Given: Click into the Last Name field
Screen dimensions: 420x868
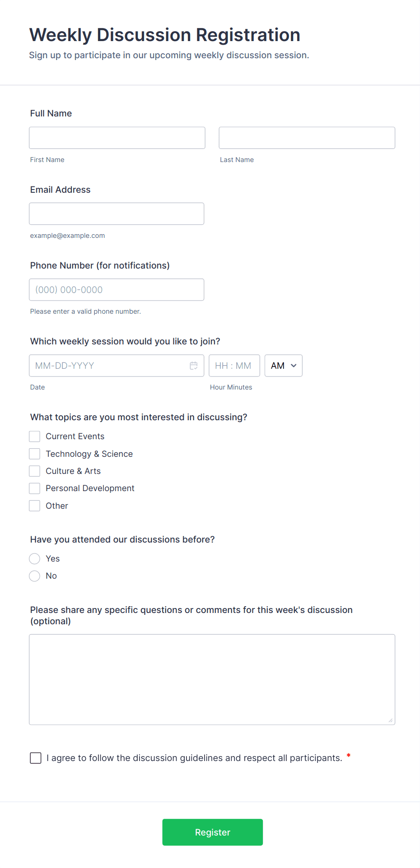Looking at the screenshot, I should point(307,138).
